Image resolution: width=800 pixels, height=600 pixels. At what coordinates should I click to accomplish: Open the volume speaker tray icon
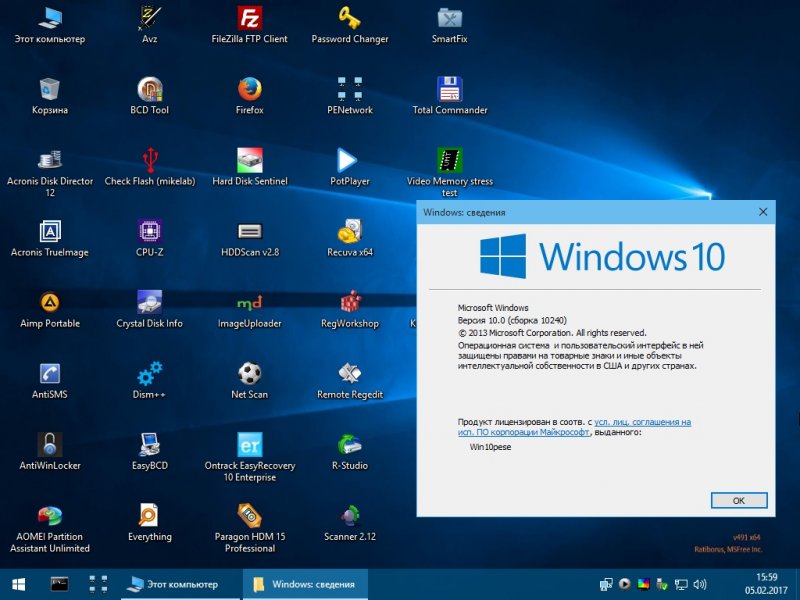700,584
